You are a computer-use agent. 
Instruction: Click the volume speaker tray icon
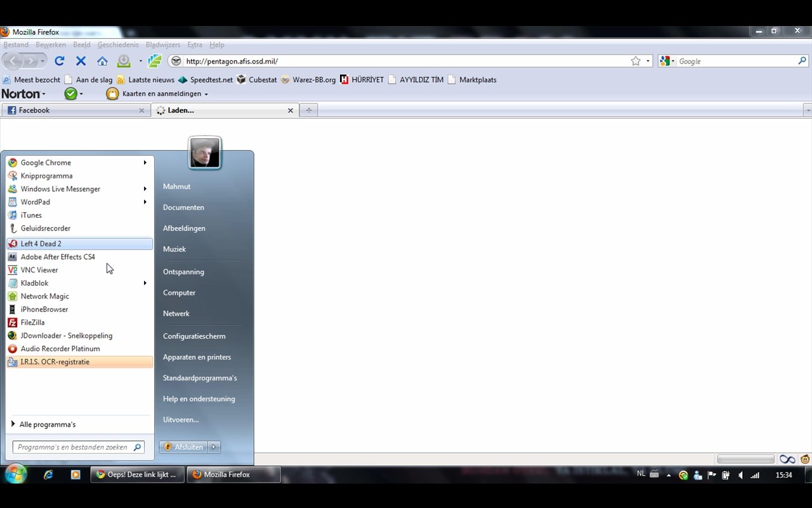740,475
